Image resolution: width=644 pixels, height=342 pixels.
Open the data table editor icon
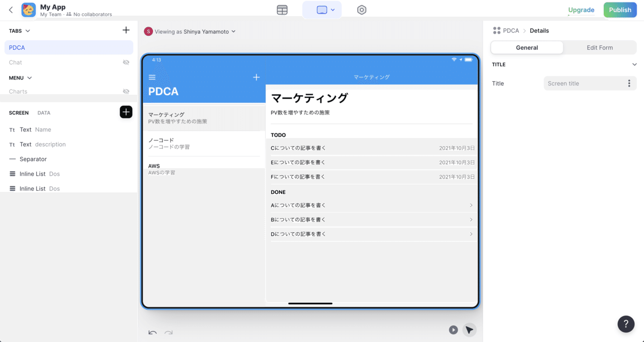[x=282, y=10]
